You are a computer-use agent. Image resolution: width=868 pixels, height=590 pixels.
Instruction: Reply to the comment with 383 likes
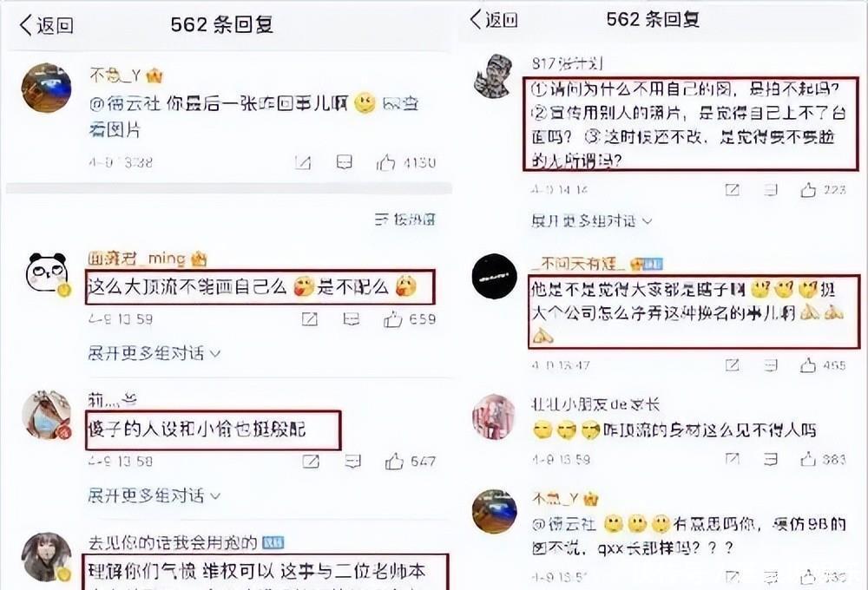[771, 459]
